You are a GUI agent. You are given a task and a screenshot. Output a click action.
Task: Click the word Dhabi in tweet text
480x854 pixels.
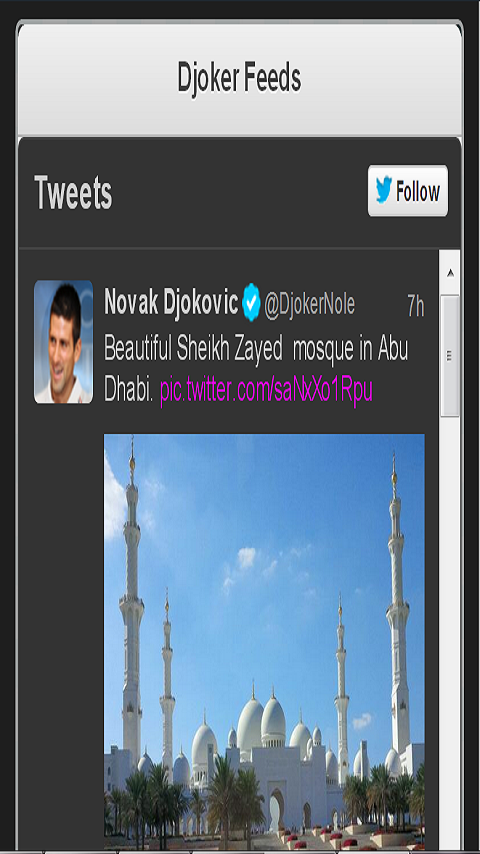129,391
